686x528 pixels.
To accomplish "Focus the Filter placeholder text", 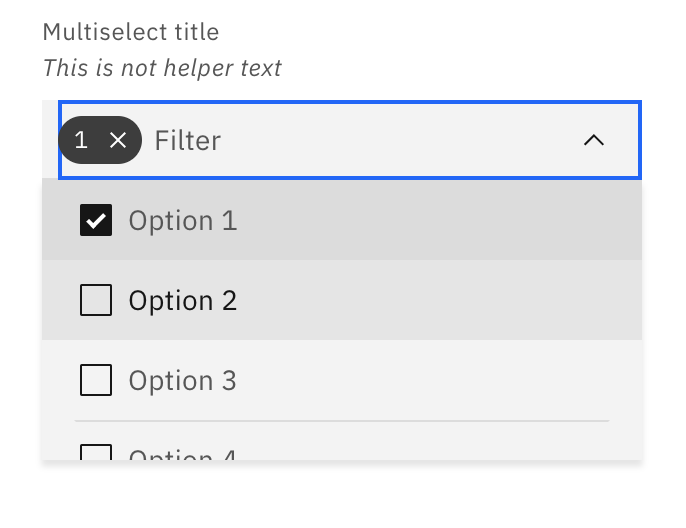I will coord(188,140).
